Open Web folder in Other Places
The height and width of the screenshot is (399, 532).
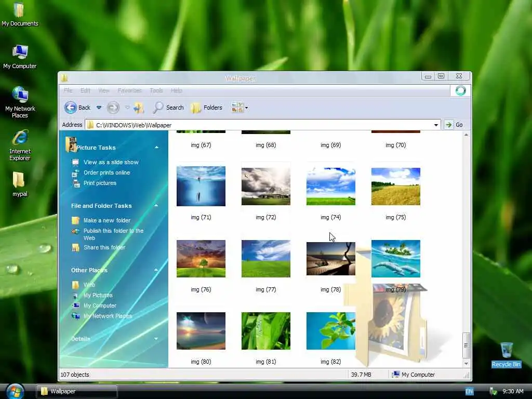click(x=89, y=285)
